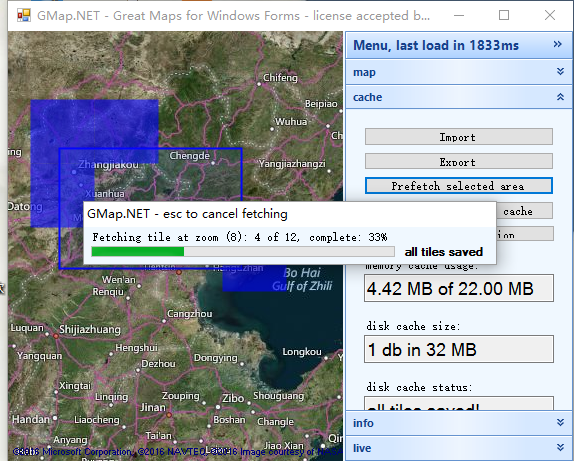Screen dimensions: 574x461
Task: Collapse the side menu with double arrow
Action: [x=558, y=45]
